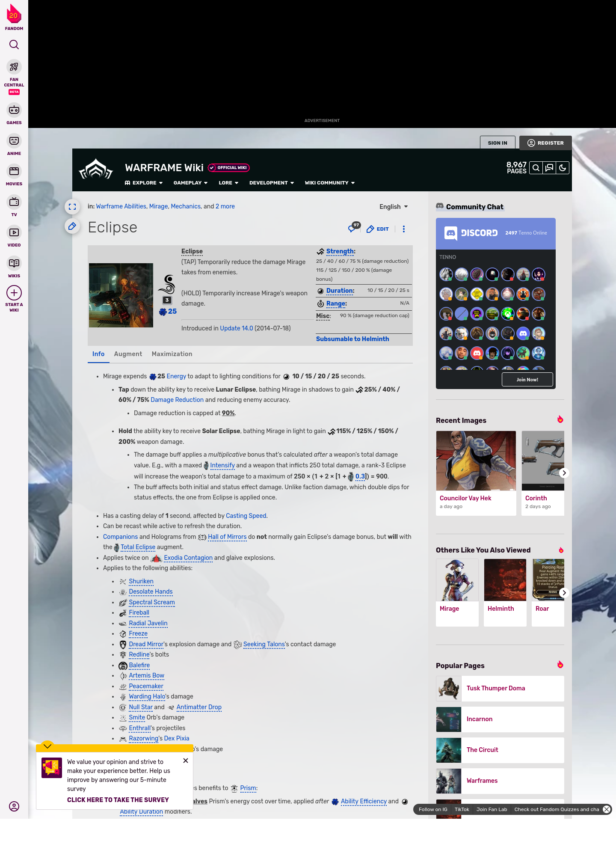Open the English language dropdown

(x=394, y=207)
